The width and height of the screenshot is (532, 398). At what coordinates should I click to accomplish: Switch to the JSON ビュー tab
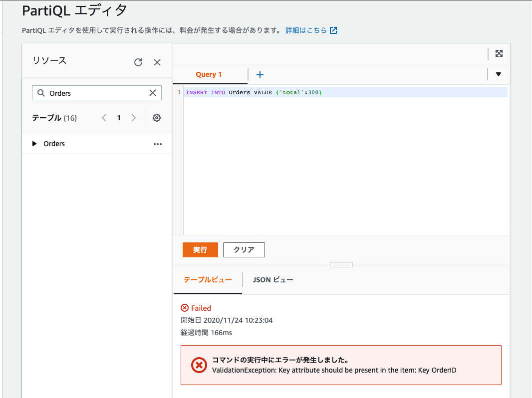273,280
